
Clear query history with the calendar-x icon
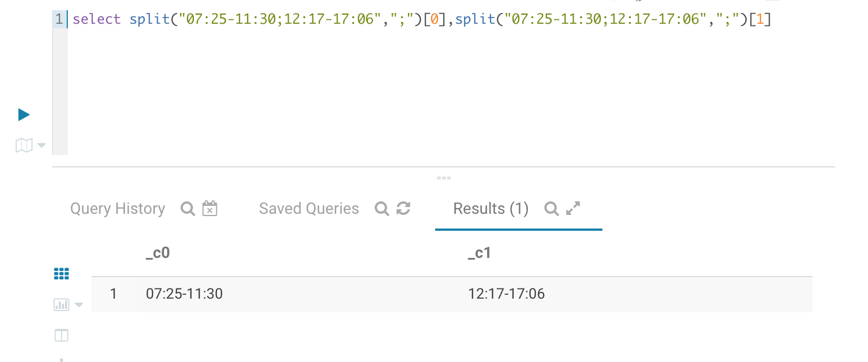point(210,208)
